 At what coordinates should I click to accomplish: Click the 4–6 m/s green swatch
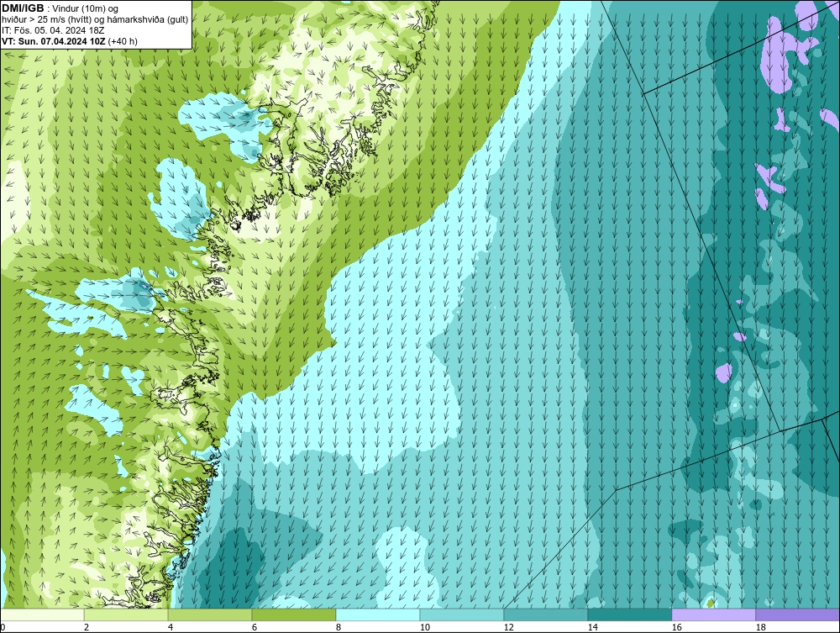coord(210,615)
